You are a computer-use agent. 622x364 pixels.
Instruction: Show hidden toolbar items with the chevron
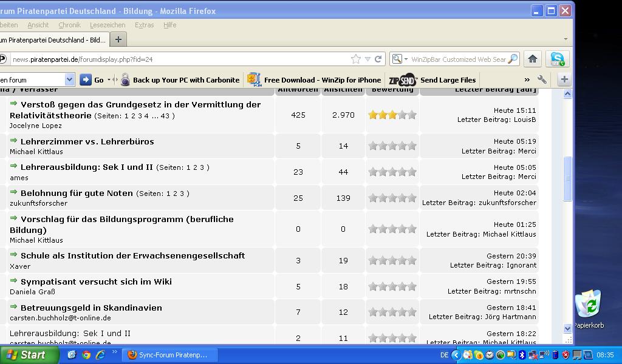(x=527, y=79)
